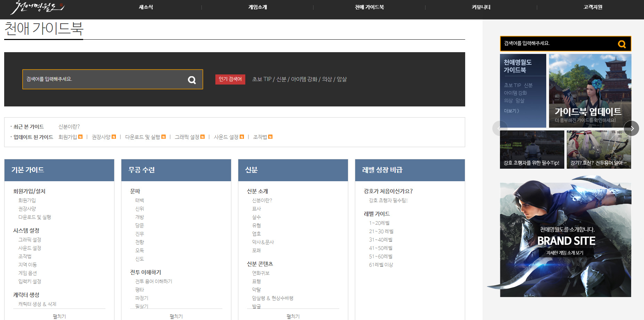Click the 강호 초행자 필수팁! link
The height and width of the screenshot is (320, 644).
click(x=388, y=200)
